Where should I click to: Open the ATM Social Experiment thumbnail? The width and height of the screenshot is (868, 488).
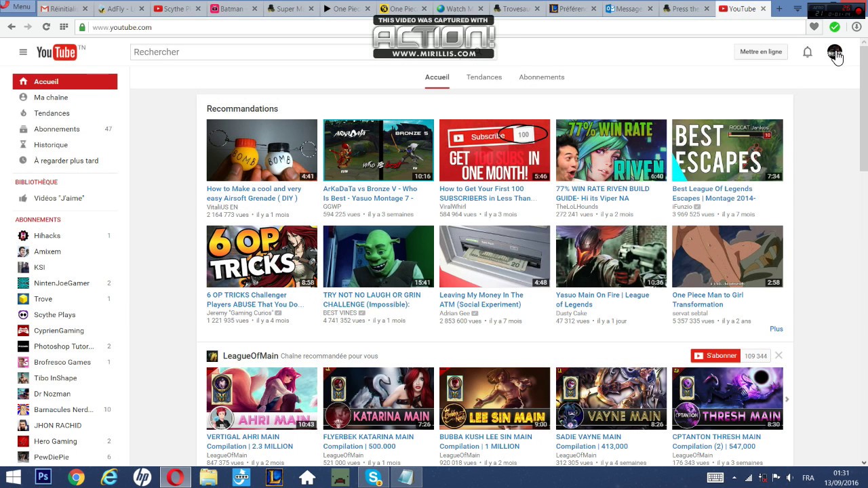click(495, 256)
